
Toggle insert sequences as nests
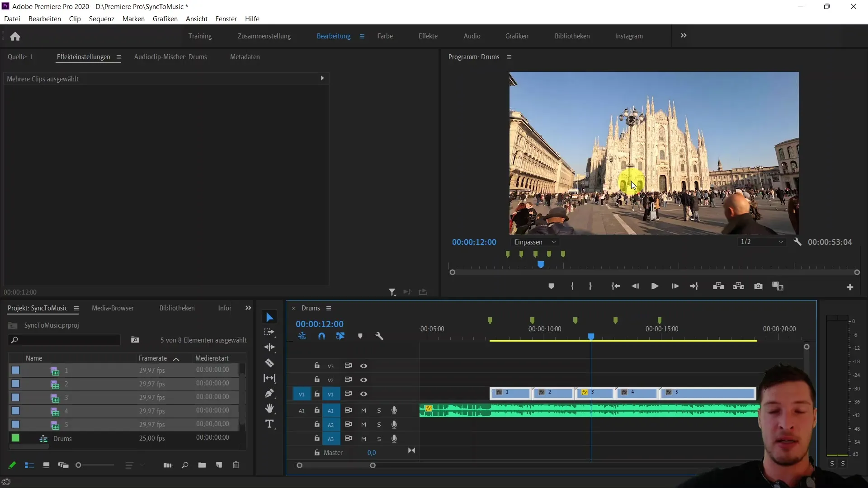click(x=302, y=336)
